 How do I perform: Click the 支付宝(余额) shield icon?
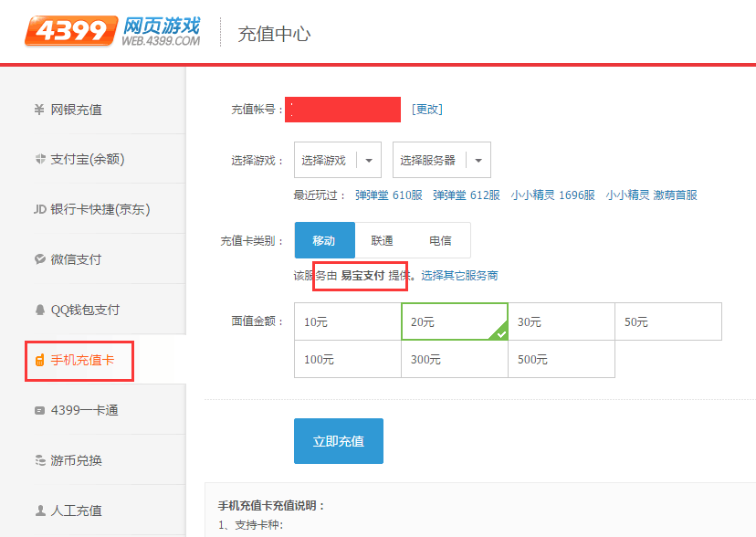coord(39,159)
